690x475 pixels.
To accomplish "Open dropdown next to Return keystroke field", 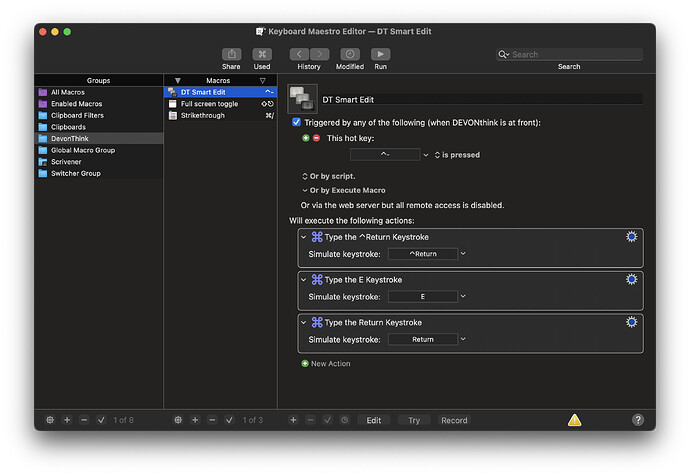I will (x=463, y=339).
